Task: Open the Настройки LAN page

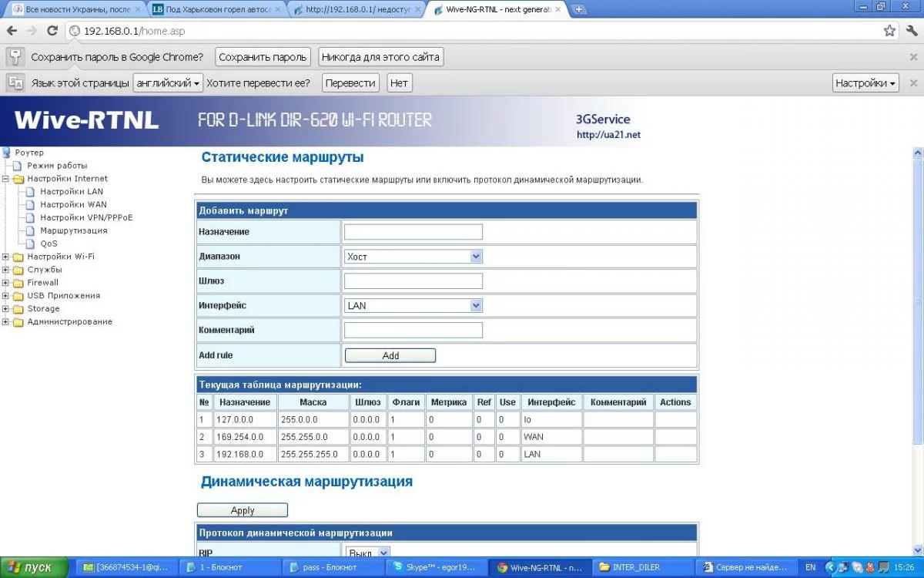Action: point(72,192)
